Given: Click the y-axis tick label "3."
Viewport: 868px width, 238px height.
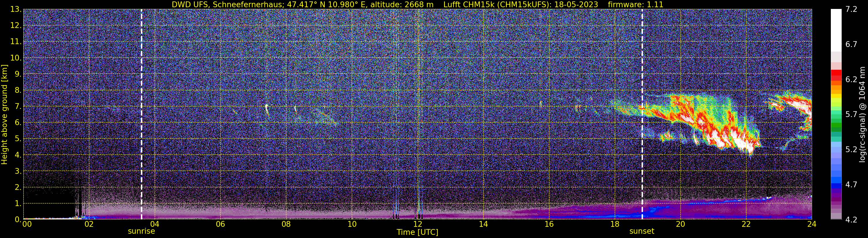Looking at the screenshot, I should 18,171.
